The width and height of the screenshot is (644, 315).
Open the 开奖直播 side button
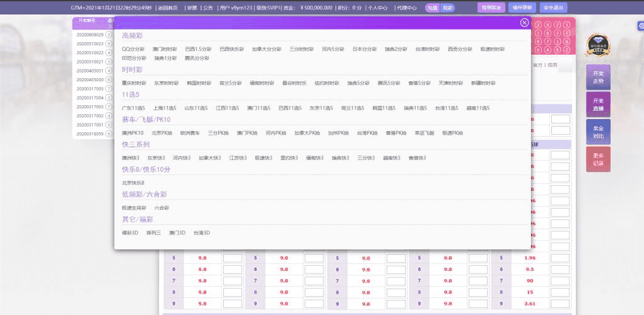[x=598, y=104]
